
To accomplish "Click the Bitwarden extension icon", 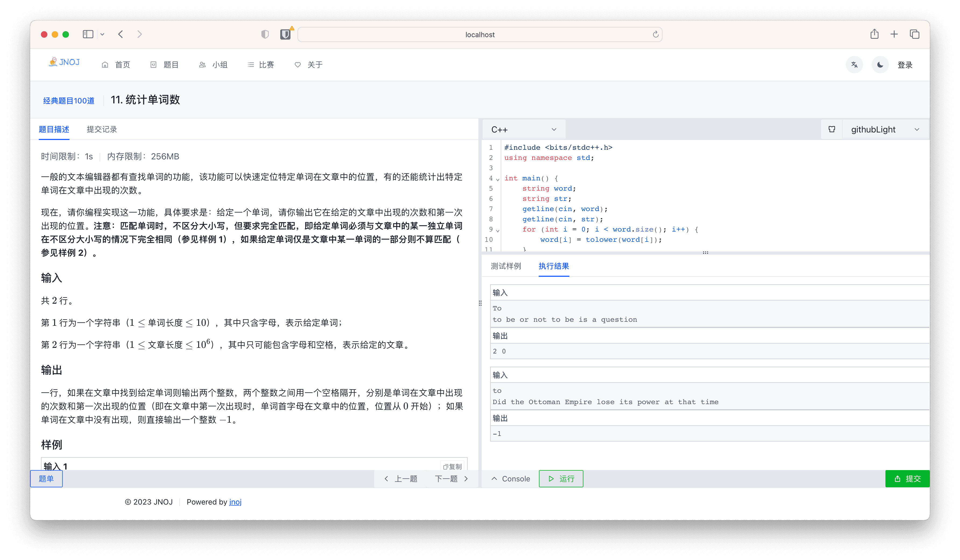I will click(285, 34).
